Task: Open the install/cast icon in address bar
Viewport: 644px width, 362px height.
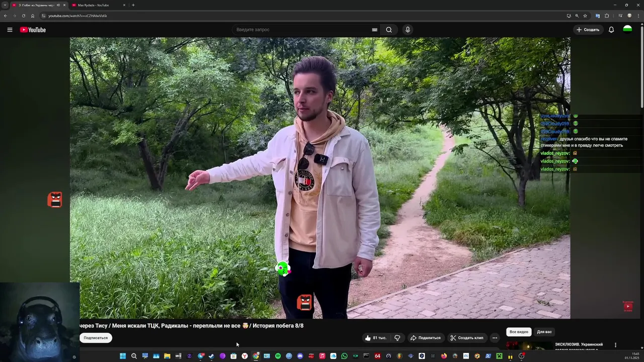Action: [x=569, y=16]
